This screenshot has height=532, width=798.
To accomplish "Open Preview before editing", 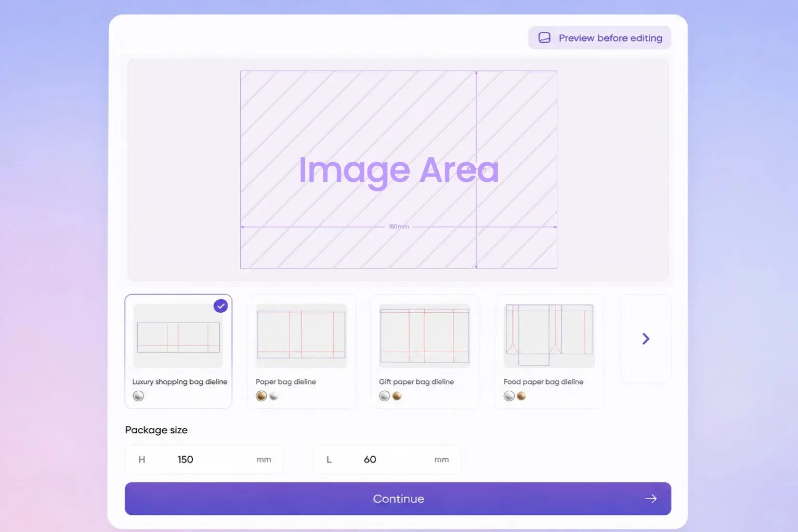I will [599, 38].
